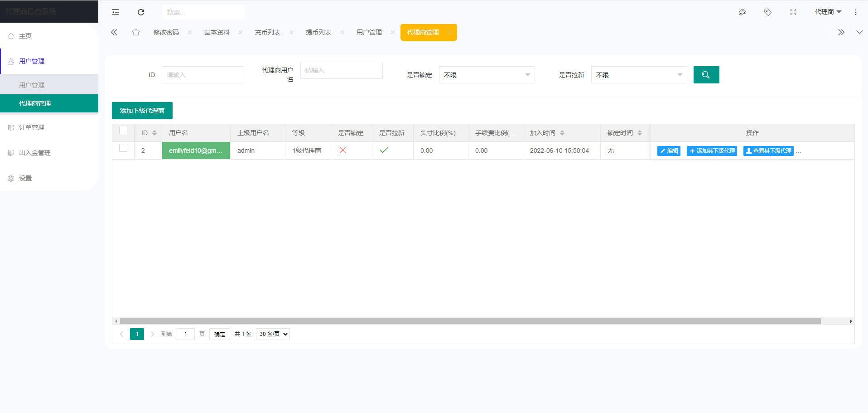Open the 是否锁定 filter dropdown
The image size is (868, 413).
pos(487,74)
